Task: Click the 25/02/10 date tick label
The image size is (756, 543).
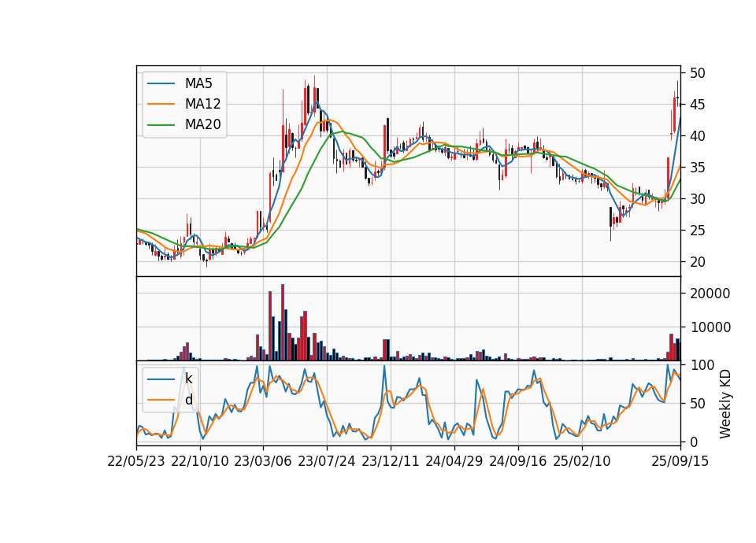Action: tap(582, 461)
